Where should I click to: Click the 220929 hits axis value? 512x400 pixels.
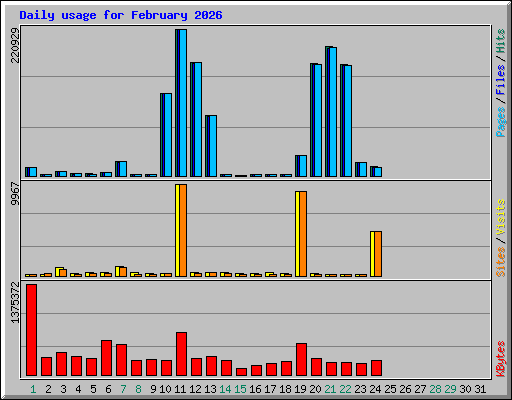pos(15,45)
